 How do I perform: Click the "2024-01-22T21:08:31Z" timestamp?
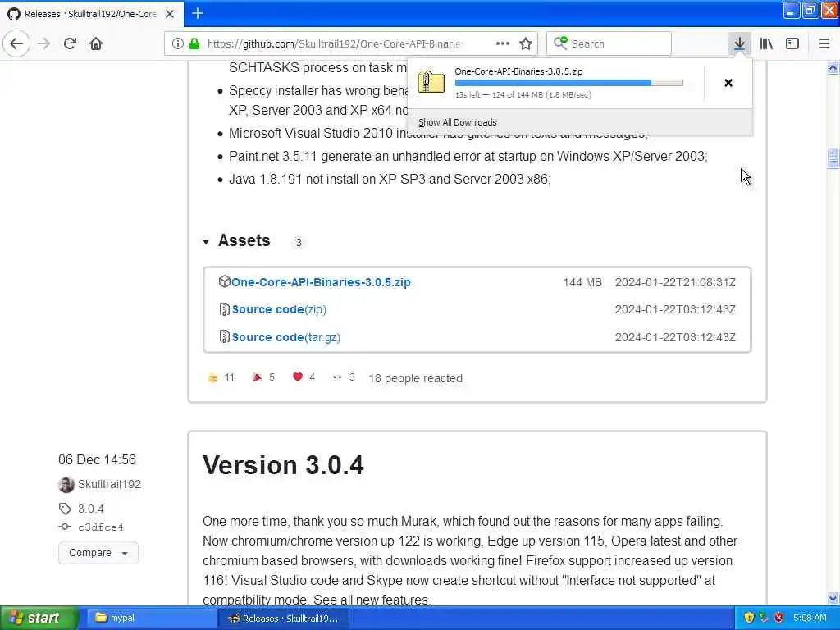point(676,282)
